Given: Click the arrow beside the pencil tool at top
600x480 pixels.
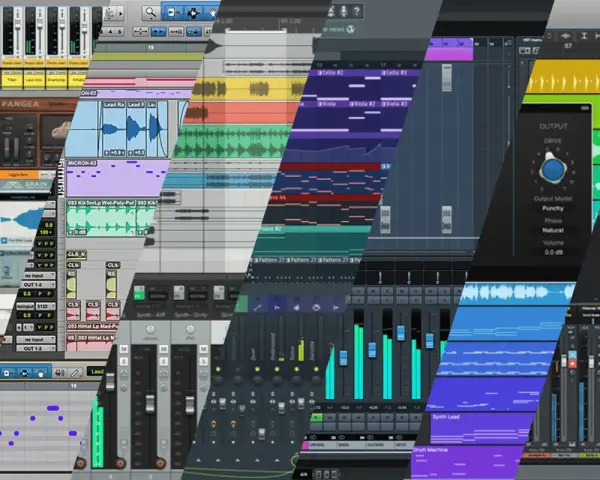Looking at the screenshot, I should (121, 14).
